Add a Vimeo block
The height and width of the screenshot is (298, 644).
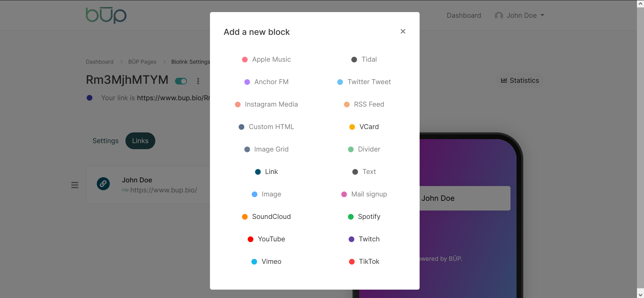266,261
